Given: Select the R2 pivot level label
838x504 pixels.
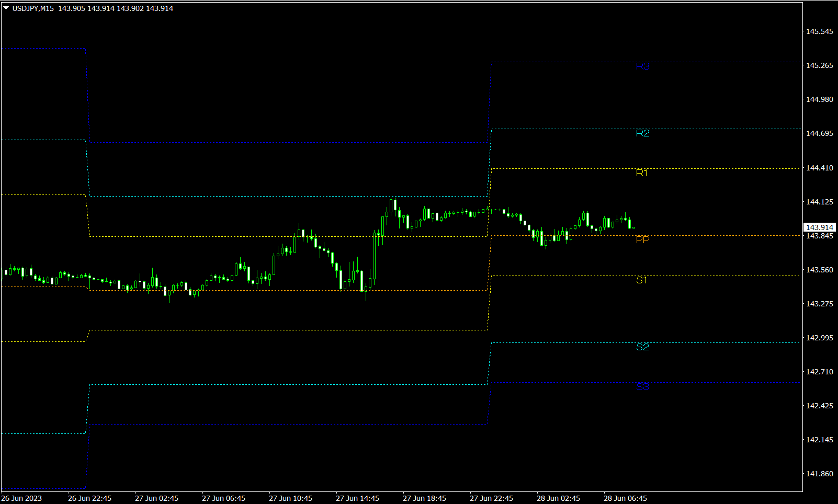Looking at the screenshot, I should pyautogui.click(x=643, y=133).
